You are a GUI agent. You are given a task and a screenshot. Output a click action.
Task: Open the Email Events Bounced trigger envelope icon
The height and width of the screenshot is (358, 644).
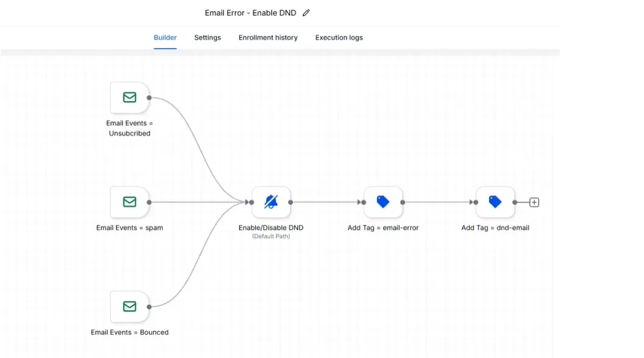(x=129, y=307)
